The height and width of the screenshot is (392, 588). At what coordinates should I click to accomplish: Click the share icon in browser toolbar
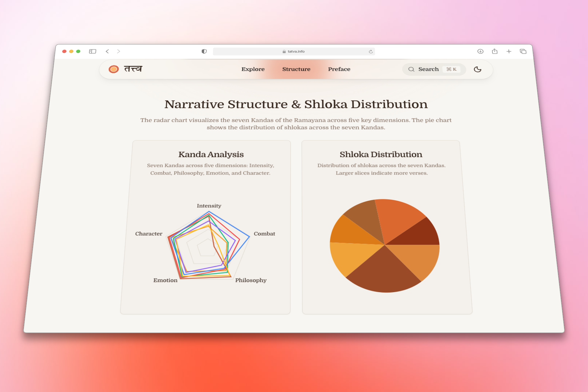pos(495,51)
